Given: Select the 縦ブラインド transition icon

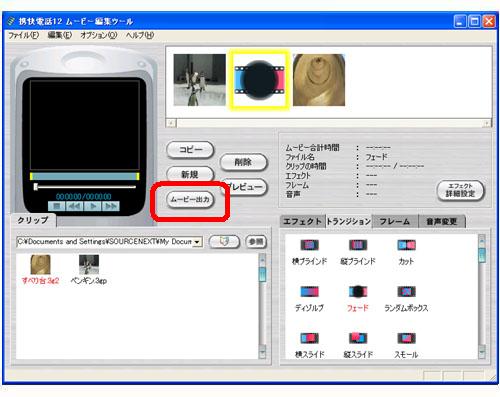Looking at the screenshot, I should [x=358, y=245].
